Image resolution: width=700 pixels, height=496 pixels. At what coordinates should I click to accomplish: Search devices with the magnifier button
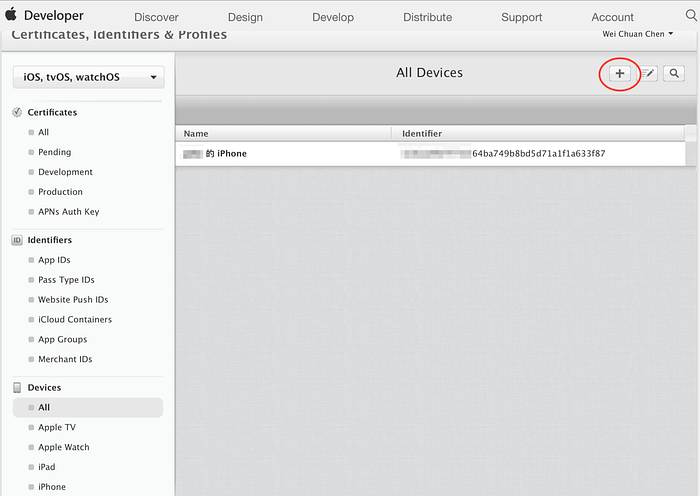(674, 74)
